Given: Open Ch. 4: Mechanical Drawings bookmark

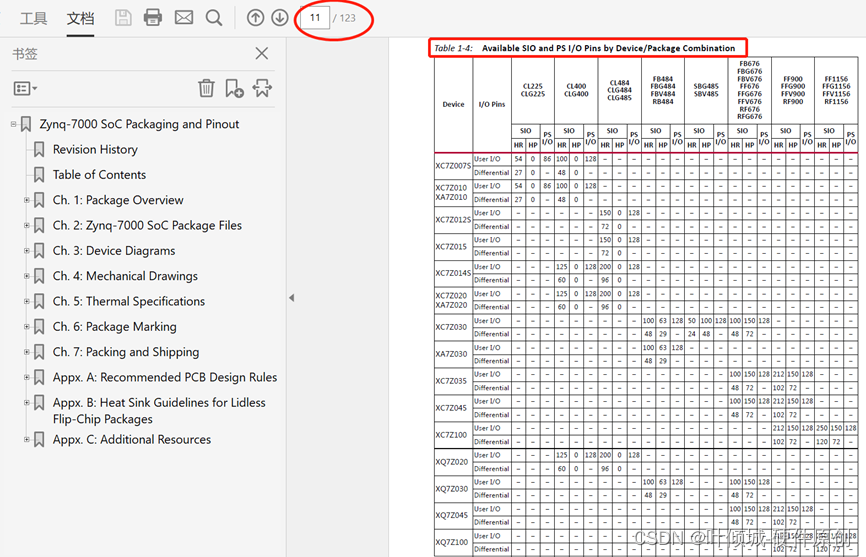Looking at the screenshot, I should pyautogui.click(x=125, y=276).
